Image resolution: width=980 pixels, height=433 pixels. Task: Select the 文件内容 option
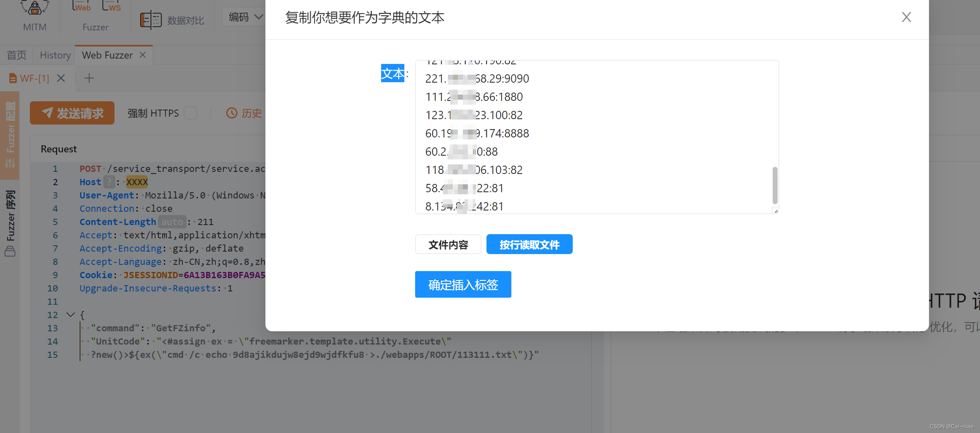coord(448,245)
